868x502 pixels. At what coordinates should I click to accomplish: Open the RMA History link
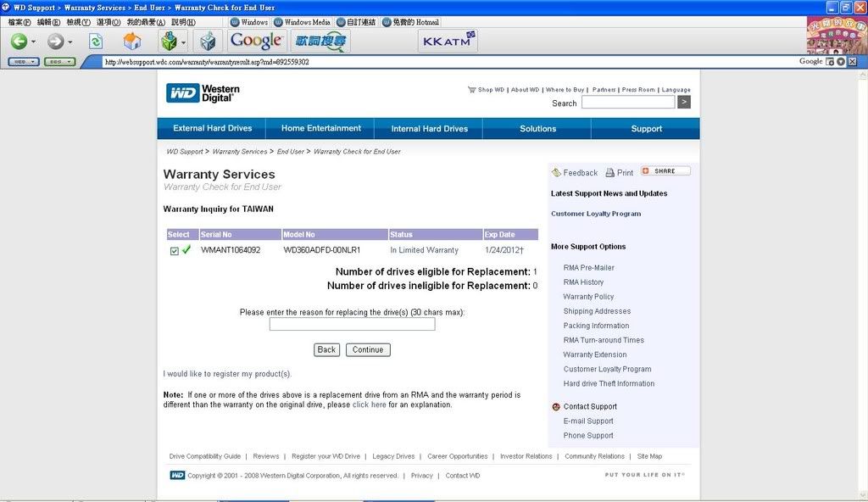tap(583, 282)
